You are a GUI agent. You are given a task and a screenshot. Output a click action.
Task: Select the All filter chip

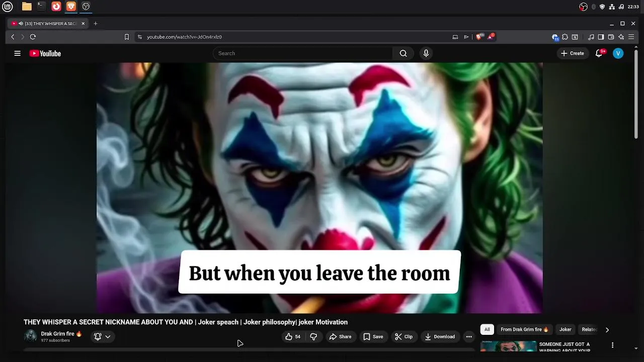487,330
